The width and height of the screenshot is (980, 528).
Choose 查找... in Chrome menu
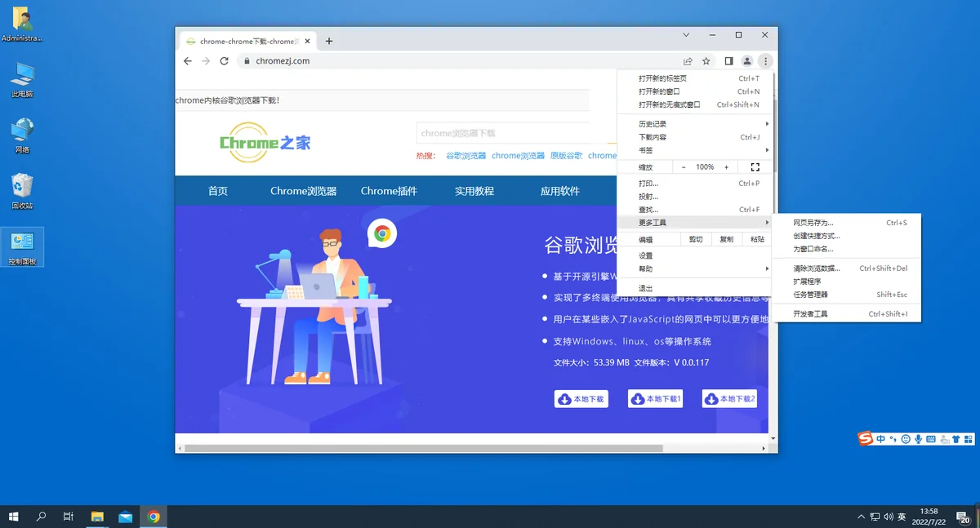tap(695, 210)
